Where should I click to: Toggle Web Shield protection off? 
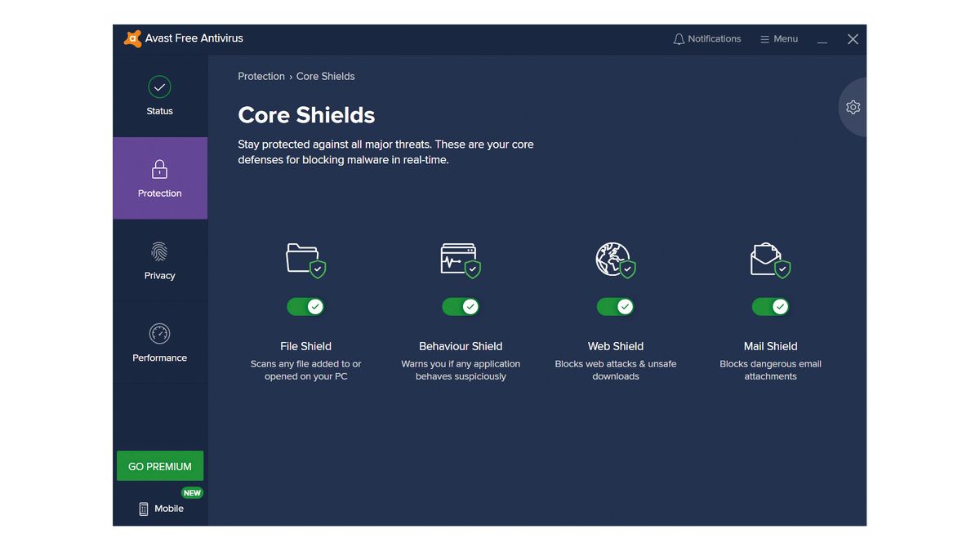pos(615,306)
